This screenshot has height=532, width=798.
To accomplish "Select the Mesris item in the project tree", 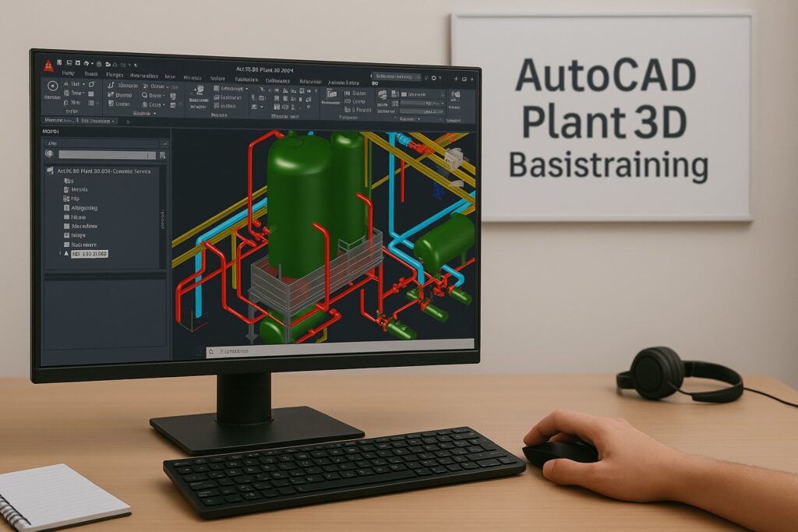I will (79, 189).
